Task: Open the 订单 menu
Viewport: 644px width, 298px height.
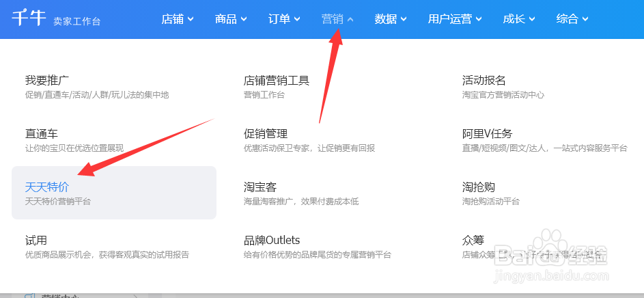Action: click(284, 19)
